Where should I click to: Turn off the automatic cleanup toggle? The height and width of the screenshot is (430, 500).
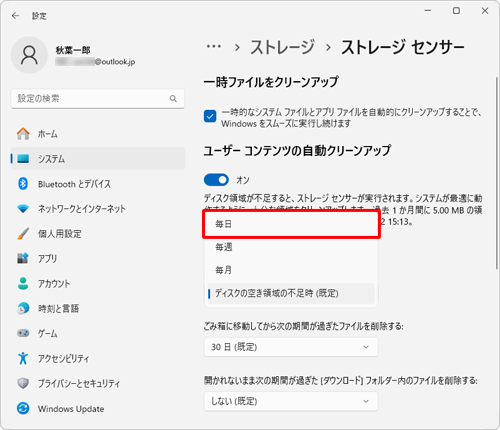tap(216, 180)
